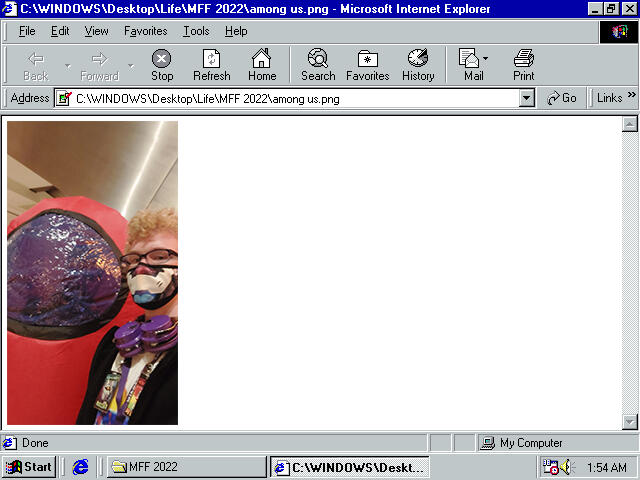Click the vertical scrollbar down arrow

pos(630,422)
